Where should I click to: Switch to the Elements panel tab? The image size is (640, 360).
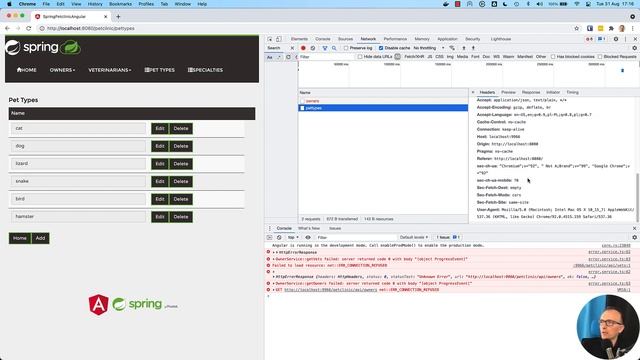coord(299,39)
